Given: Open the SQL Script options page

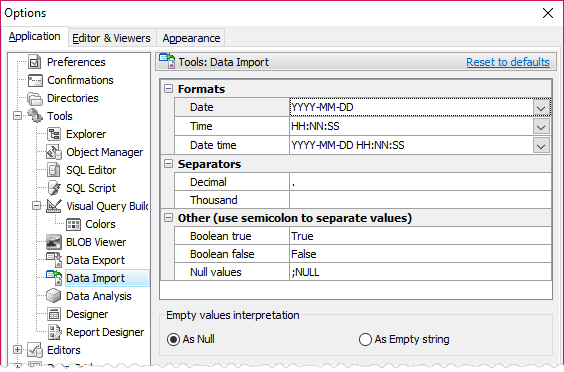Looking at the screenshot, I should pyautogui.click(x=91, y=188).
